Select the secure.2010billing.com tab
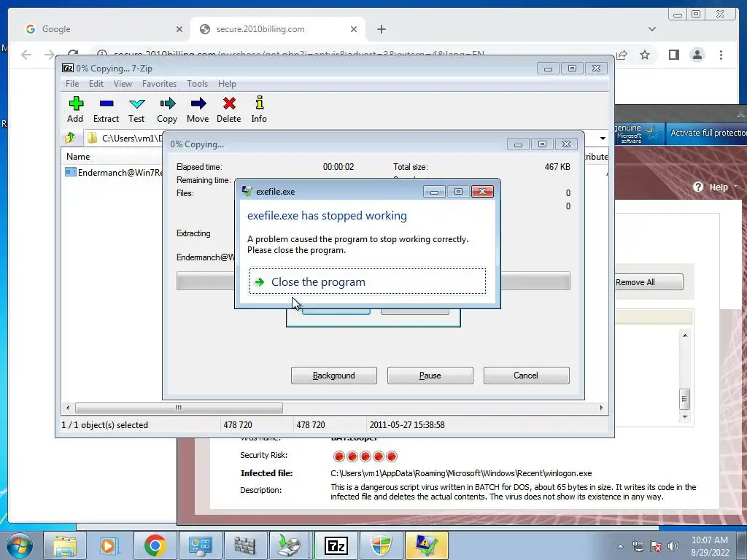The image size is (747, 560). tap(278, 29)
